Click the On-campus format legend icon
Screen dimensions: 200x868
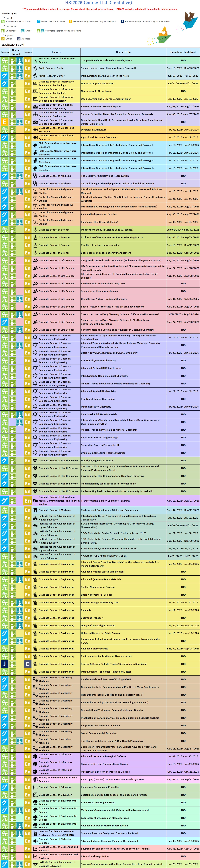(x=3, y=31)
